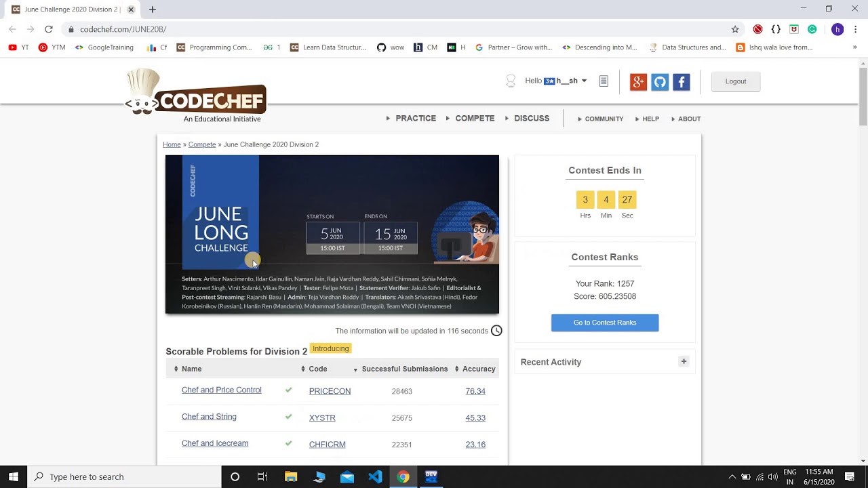Open the GoogleTraining bookmark
868x488 pixels.
tap(104, 47)
